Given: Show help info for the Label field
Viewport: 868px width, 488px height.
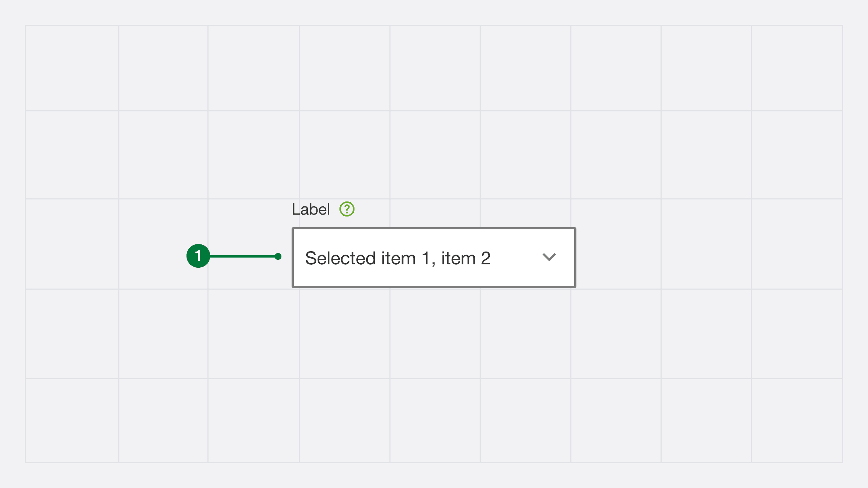Looking at the screenshot, I should coord(347,209).
